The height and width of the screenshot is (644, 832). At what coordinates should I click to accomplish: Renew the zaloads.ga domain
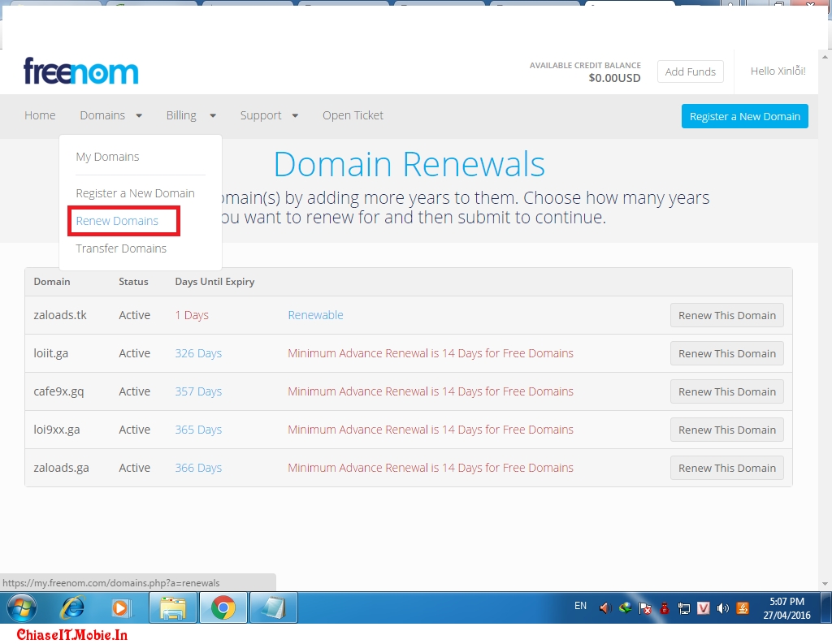(x=727, y=468)
